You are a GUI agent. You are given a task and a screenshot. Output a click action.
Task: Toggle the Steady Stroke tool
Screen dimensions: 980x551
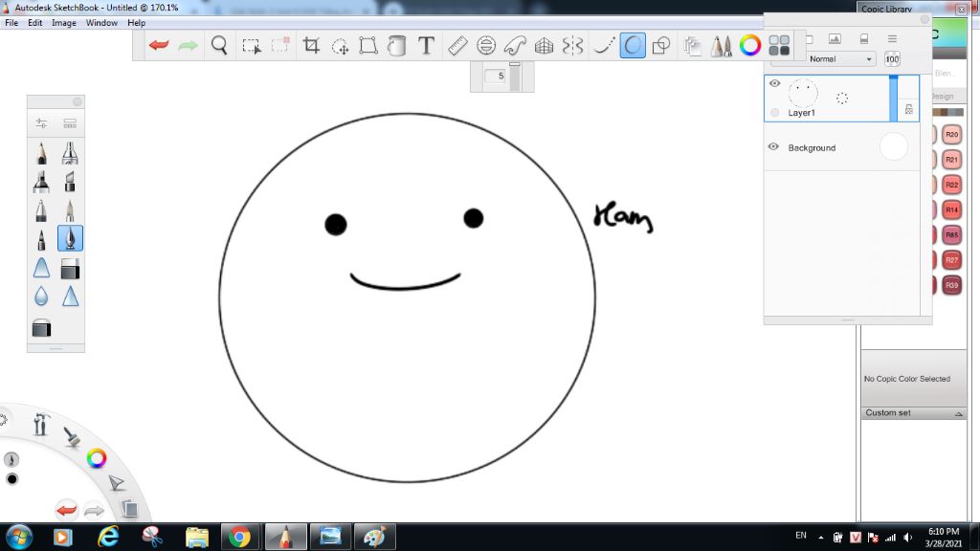tap(603, 45)
